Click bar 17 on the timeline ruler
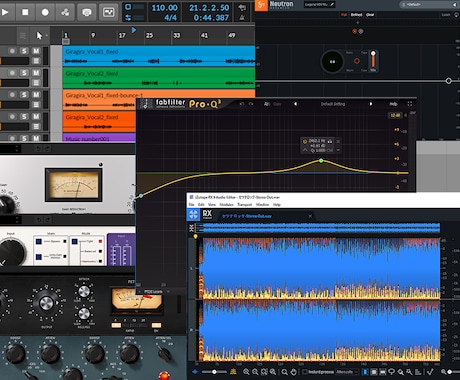The width and height of the screenshot is (460, 380). (122, 35)
